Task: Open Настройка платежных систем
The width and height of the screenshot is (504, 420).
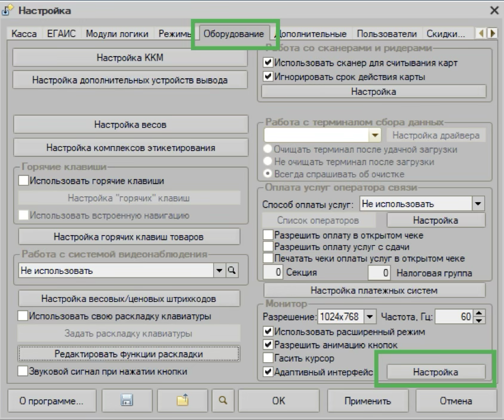Action: pos(374,291)
